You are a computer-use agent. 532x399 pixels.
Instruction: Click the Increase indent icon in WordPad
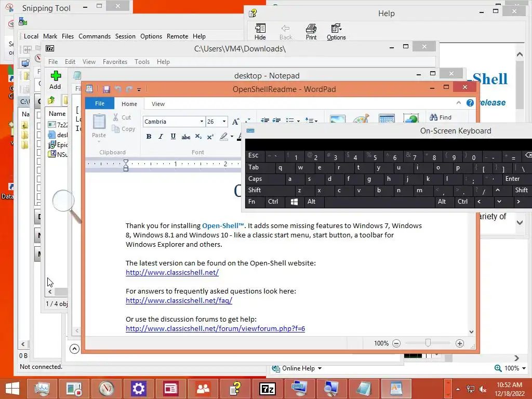(276, 120)
